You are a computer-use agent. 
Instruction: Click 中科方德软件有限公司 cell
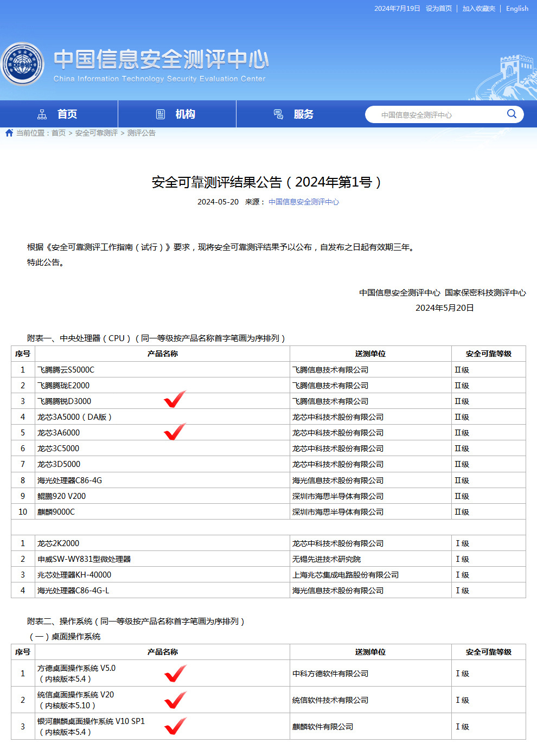370,674
